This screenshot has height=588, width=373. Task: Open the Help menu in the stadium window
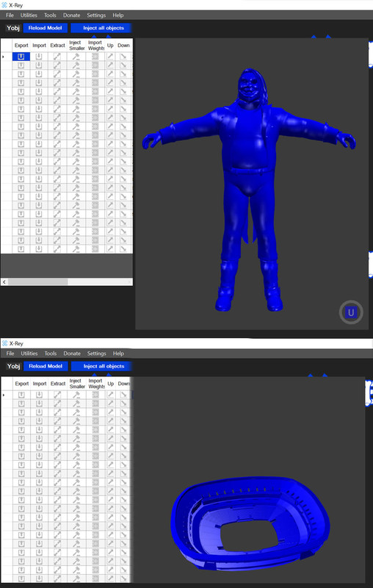tap(118, 354)
